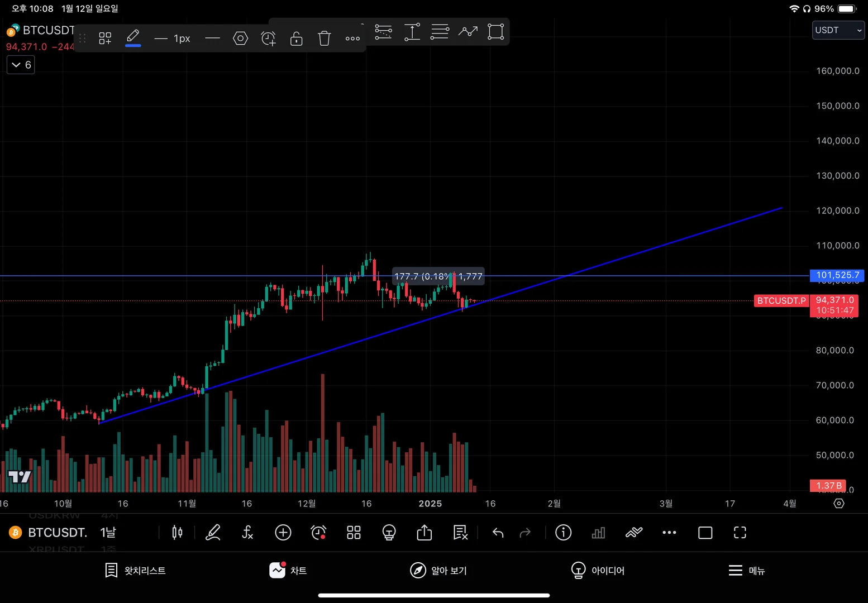Undo the last chart action
The image size is (868, 603).
pyautogui.click(x=498, y=533)
